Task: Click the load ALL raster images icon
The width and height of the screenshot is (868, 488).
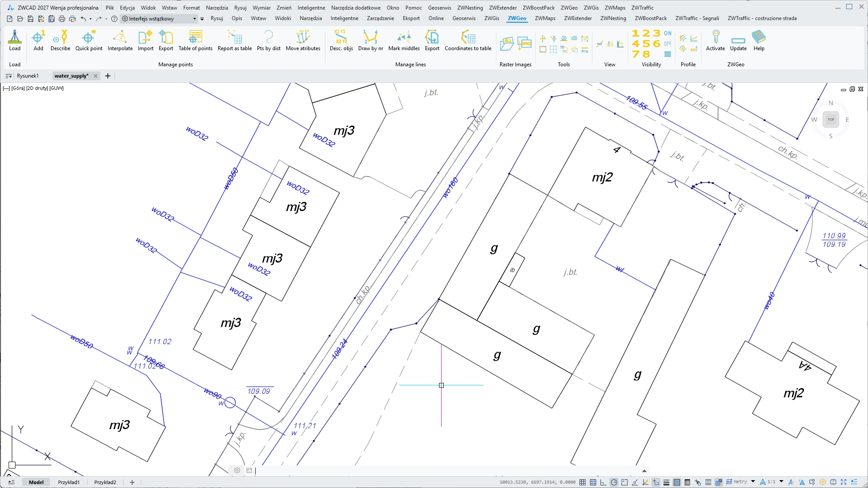Action: [507, 44]
